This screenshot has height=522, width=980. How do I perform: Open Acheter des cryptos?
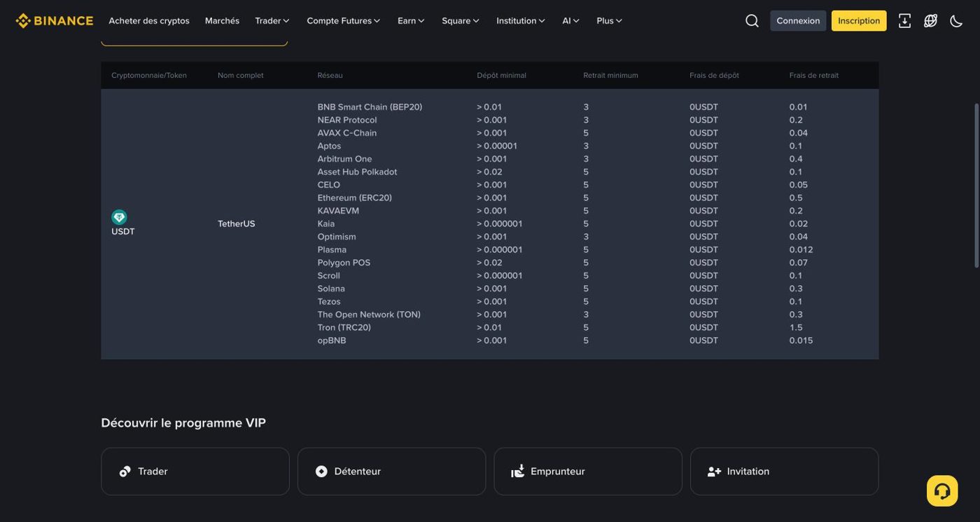coord(149,21)
